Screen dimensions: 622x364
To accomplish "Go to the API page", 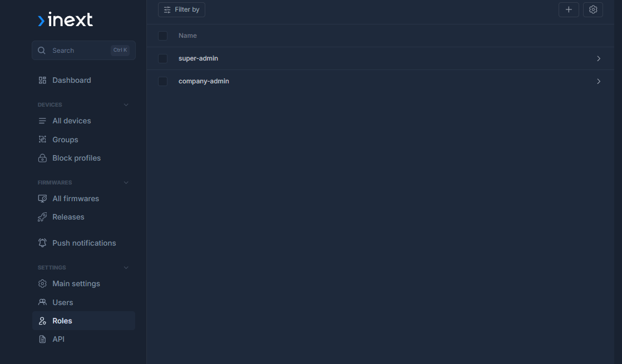I will point(58,339).
